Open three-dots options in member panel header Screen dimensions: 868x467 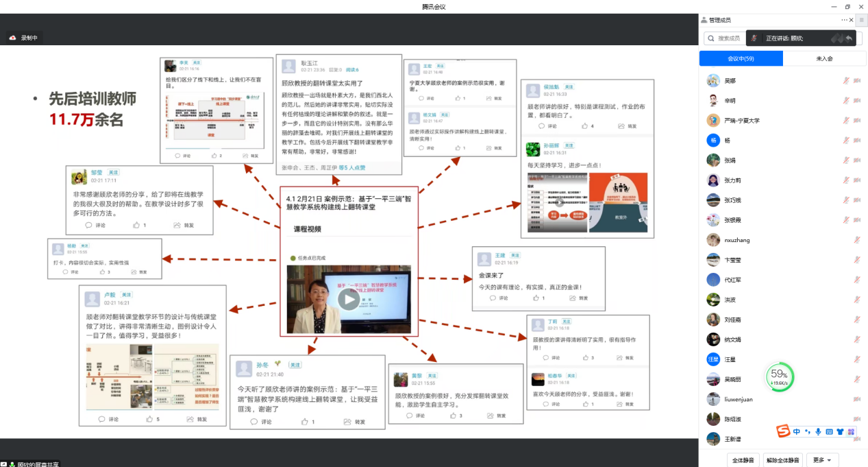pyautogui.click(x=845, y=20)
